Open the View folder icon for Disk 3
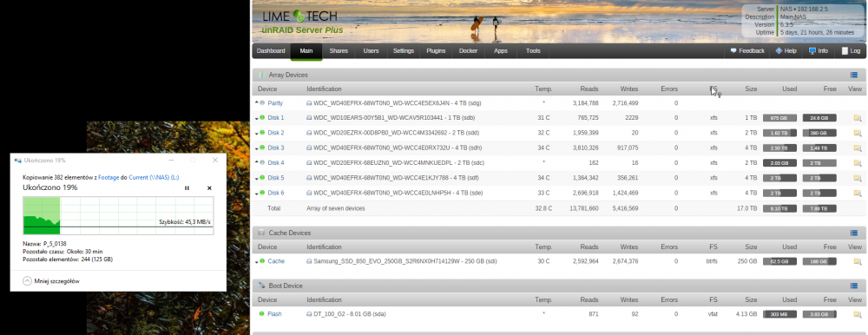Viewport: 868px width, 335px height. 858,148
